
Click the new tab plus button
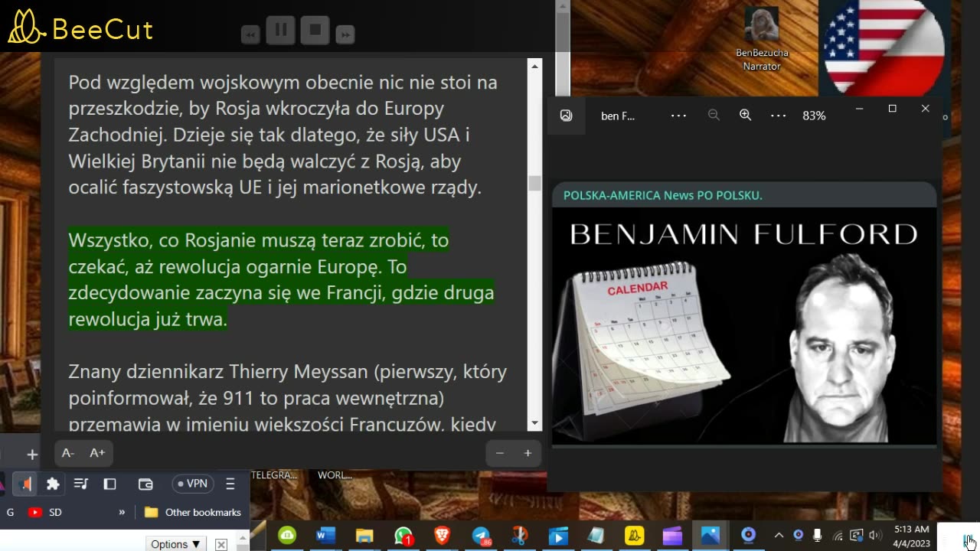(32, 455)
